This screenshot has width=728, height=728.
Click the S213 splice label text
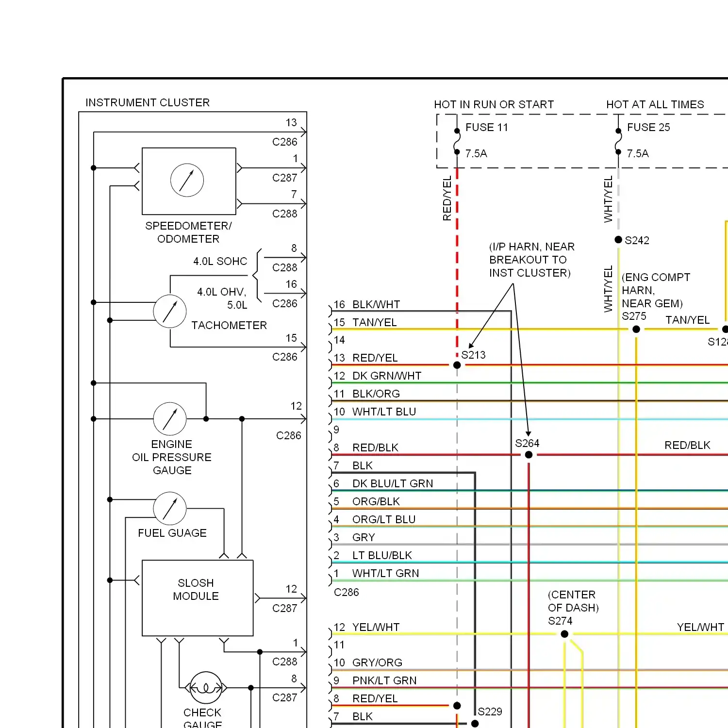pos(473,355)
